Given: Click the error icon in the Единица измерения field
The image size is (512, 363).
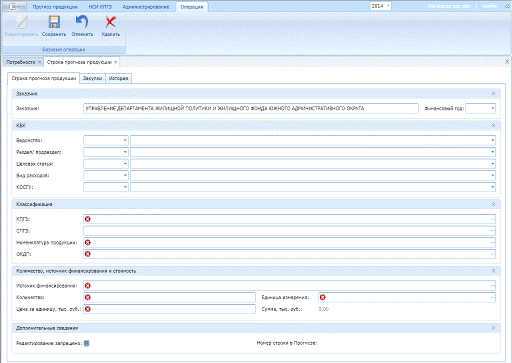Looking at the screenshot, I should coord(322,297).
